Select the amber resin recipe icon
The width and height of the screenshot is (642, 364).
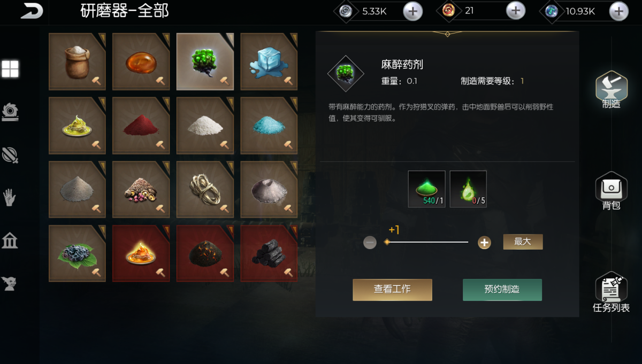141,61
